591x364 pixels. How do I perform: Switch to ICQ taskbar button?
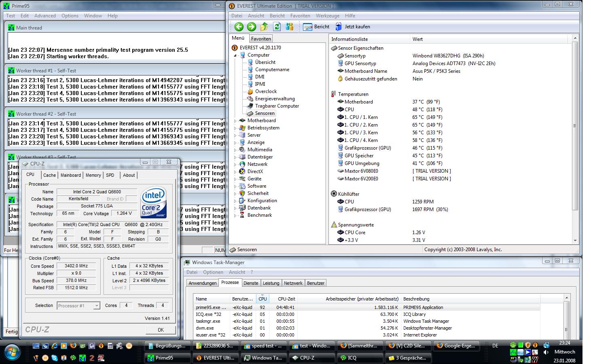(x=360, y=358)
